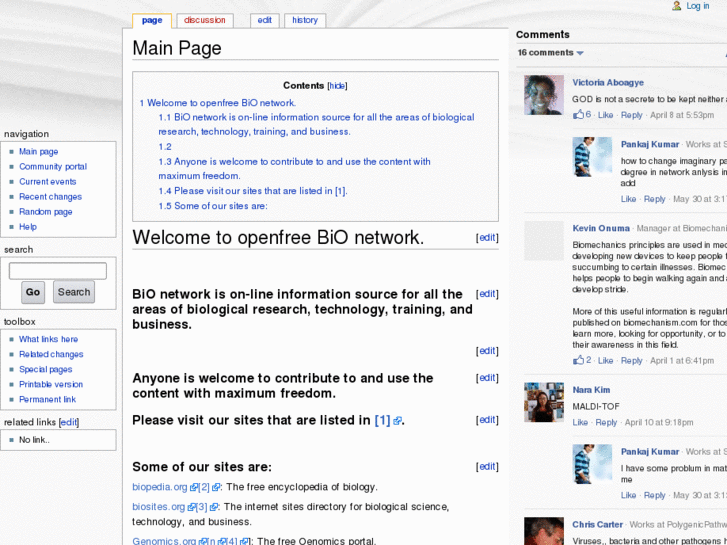Edit the Some of our sites section

487,467
